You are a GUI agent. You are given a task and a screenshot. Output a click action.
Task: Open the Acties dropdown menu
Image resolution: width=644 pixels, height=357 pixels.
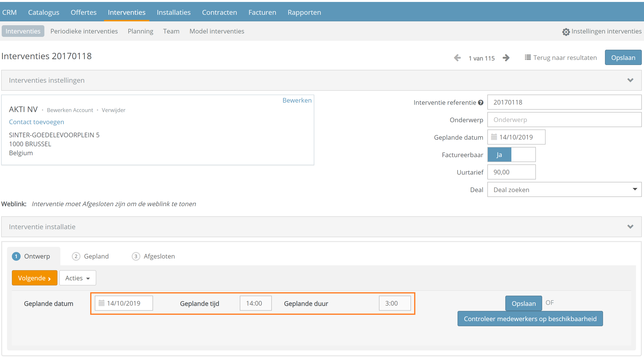point(78,278)
